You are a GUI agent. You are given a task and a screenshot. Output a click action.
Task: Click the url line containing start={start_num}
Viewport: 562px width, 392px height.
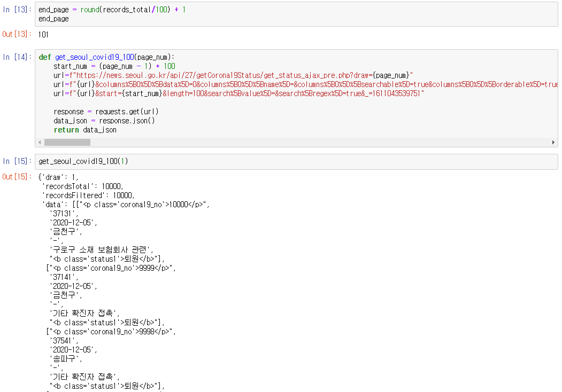pyautogui.click(x=239, y=93)
